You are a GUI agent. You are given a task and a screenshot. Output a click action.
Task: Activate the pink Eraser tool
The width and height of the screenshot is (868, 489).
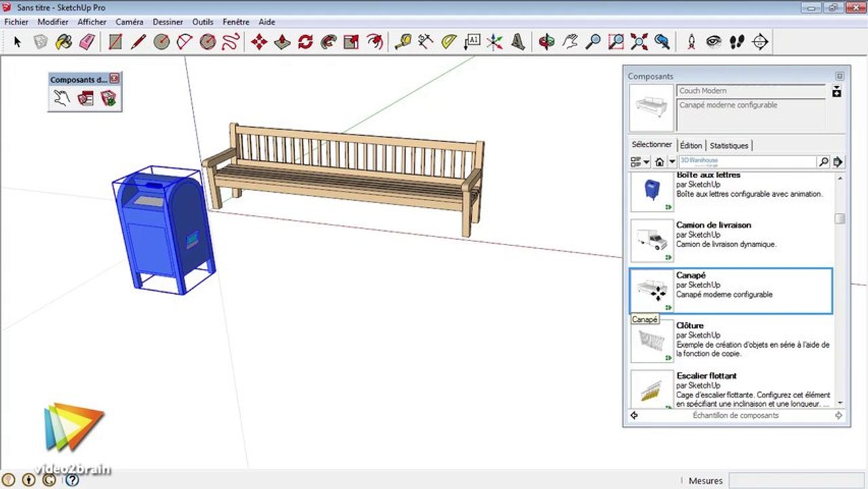(x=87, y=42)
